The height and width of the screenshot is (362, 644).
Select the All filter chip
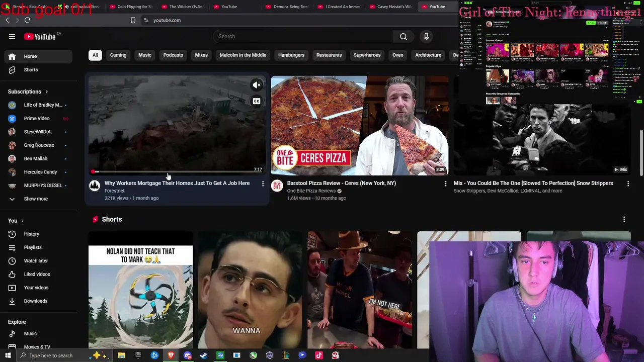[x=95, y=55]
